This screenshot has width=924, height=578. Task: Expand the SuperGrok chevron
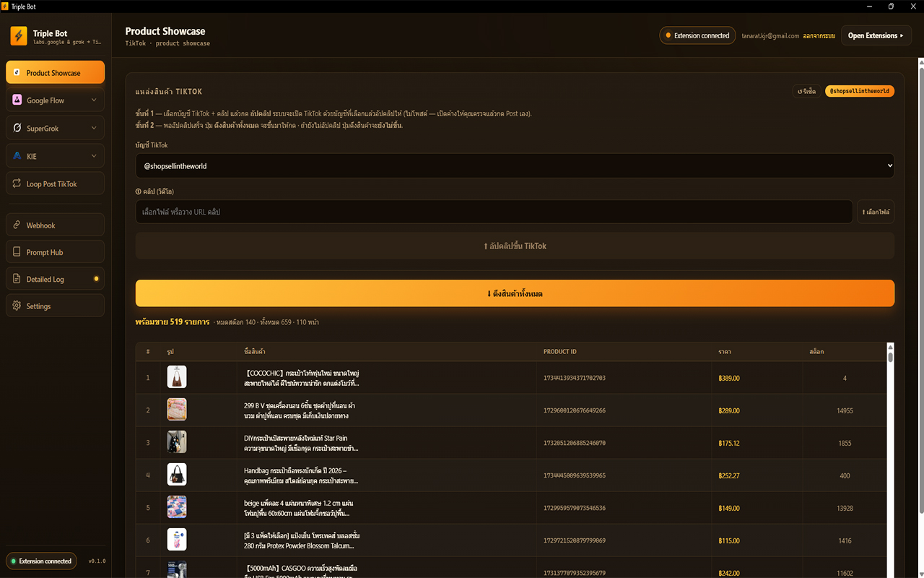coord(94,128)
